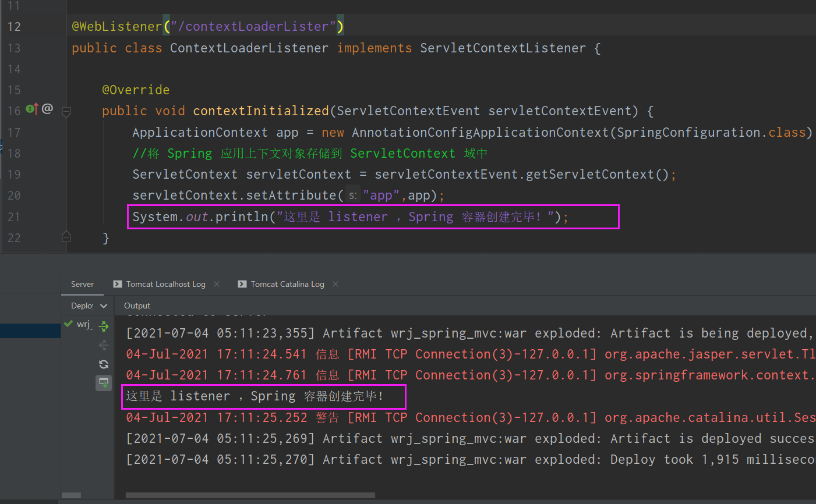
Task: Click the "app" string on line 20
Action: pos(381,196)
